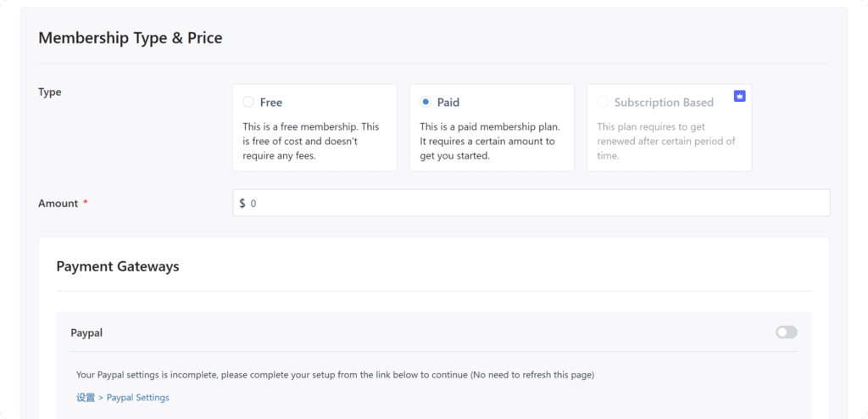Click the Payment Gateways section heading
The image size is (868, 419).
(x=118, y=266)
